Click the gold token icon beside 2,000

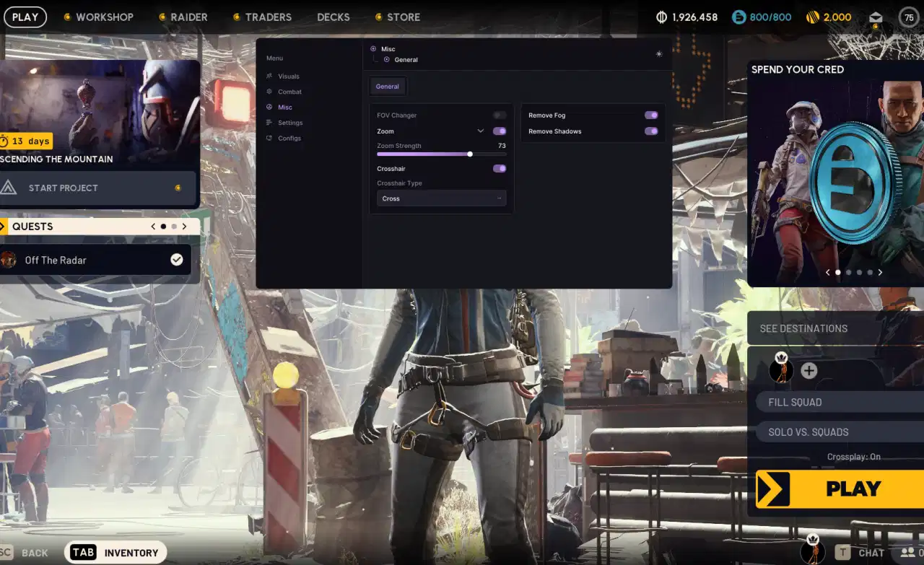[812, 17]
